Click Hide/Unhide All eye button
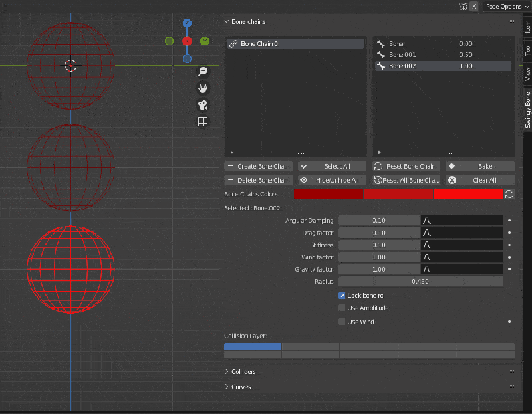This screenshot has height=414, width=532. pyautogui.click(x=332, y=180)
